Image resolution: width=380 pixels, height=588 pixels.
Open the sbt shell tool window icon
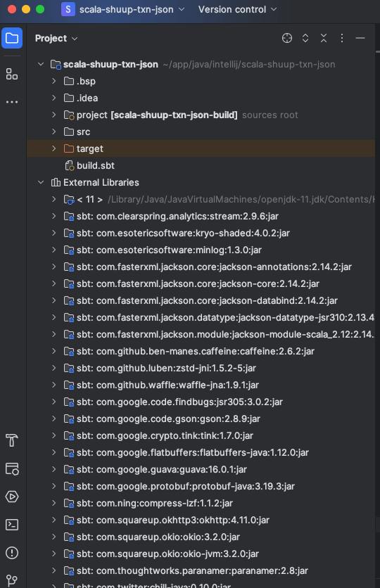pyautogui.click(x=12, y=468)
